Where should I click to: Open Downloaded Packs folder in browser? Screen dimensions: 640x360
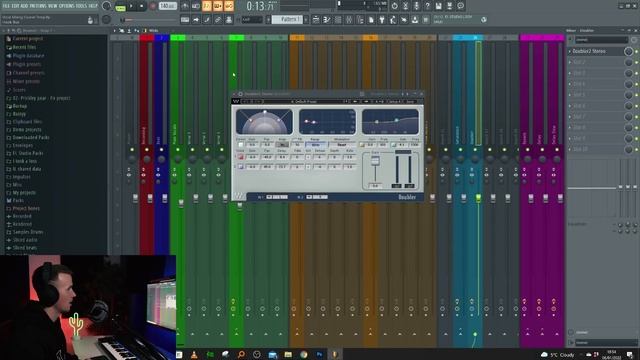[28, 138]
